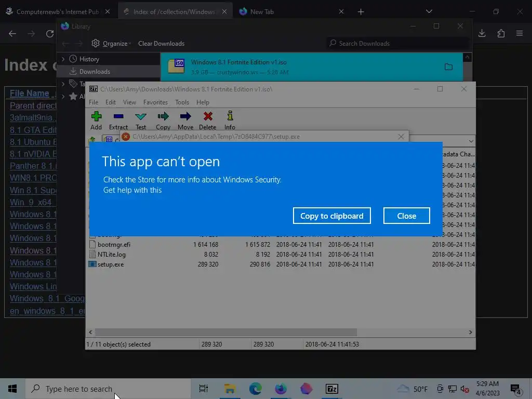Screen dimensions: 532x399
Task: Open the Firefox downloads toolbar icon
Action: tap(482, 33)
